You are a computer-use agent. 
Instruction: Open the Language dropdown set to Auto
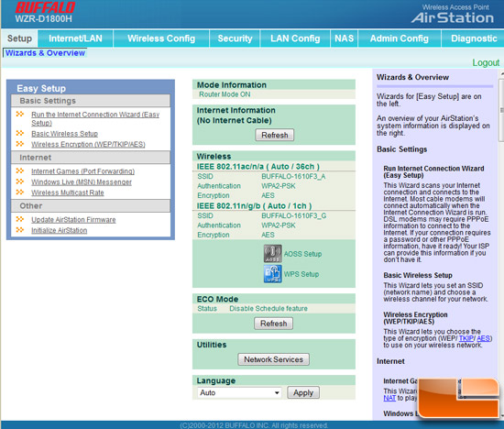pyautogui.click(x=239, y=392)
